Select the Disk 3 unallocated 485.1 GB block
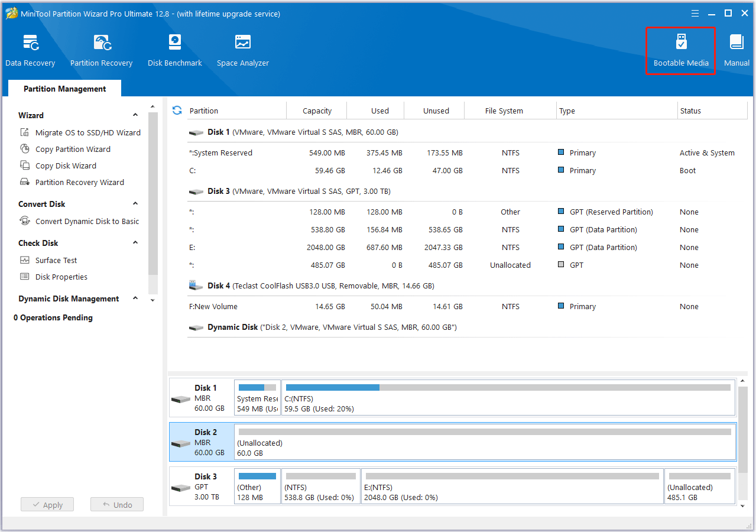This screenshot has height=532, width=756. click(x=700, y=486)
